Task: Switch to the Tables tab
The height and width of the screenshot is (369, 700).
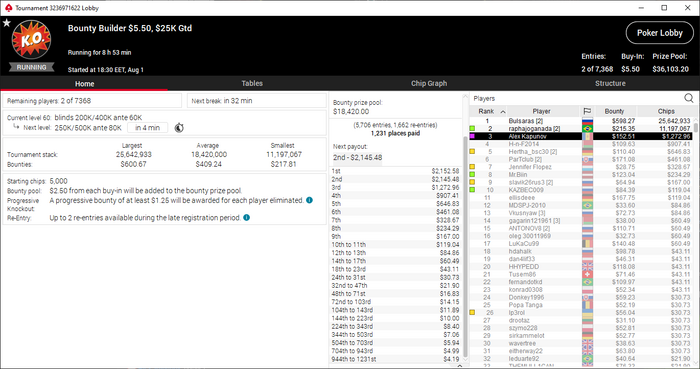Action: point(252,83)
